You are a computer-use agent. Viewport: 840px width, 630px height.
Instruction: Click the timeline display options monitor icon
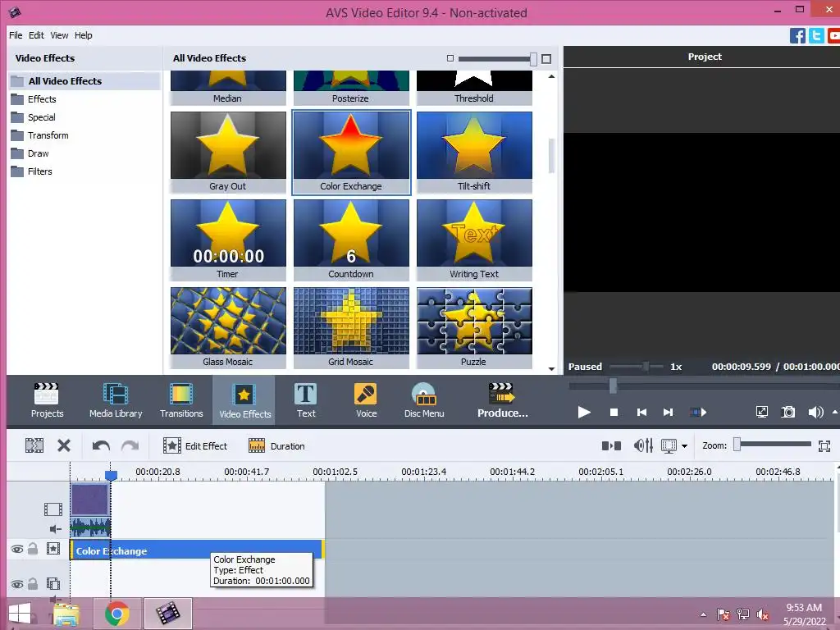click(669, 445)
